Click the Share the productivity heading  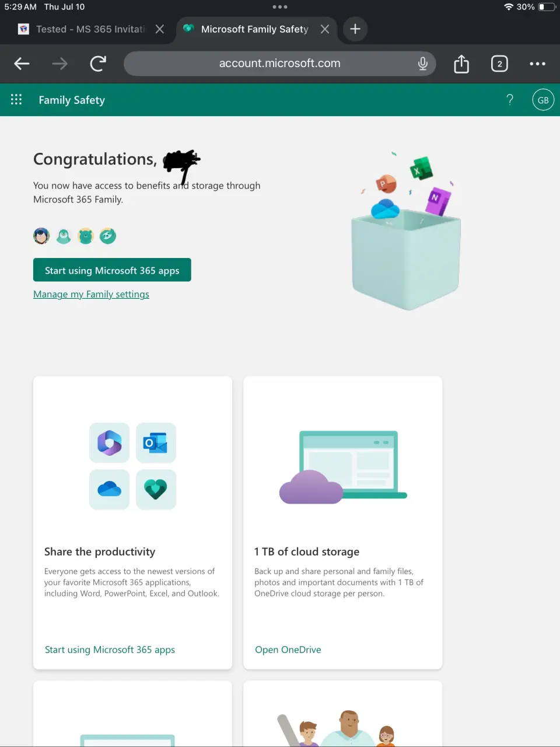[x=100, y=551]
